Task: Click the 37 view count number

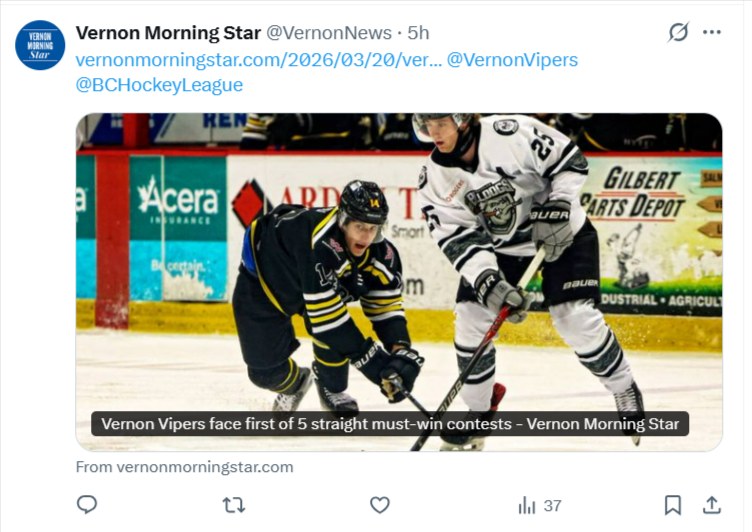Action: pos(552,506)
